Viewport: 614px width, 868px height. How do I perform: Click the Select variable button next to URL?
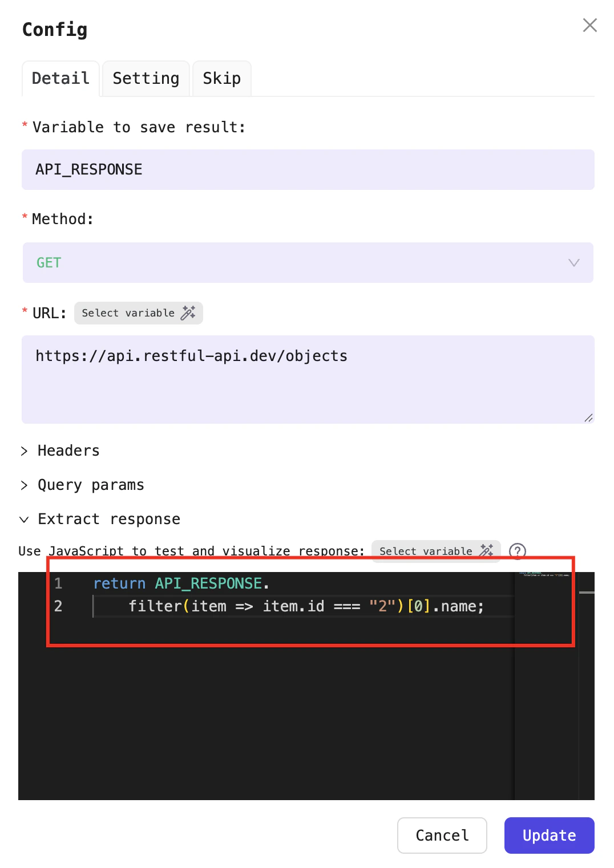pyautogui.click(x=138, y=313)
